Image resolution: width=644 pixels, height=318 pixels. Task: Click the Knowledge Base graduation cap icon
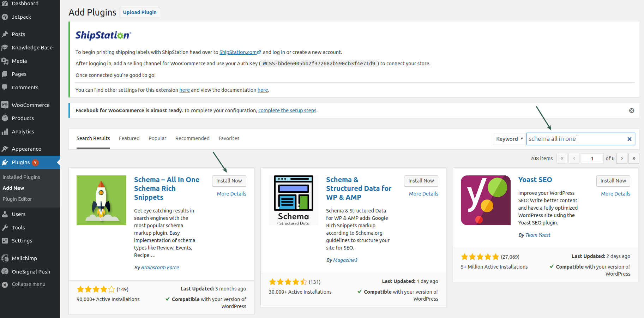[5, 48]
